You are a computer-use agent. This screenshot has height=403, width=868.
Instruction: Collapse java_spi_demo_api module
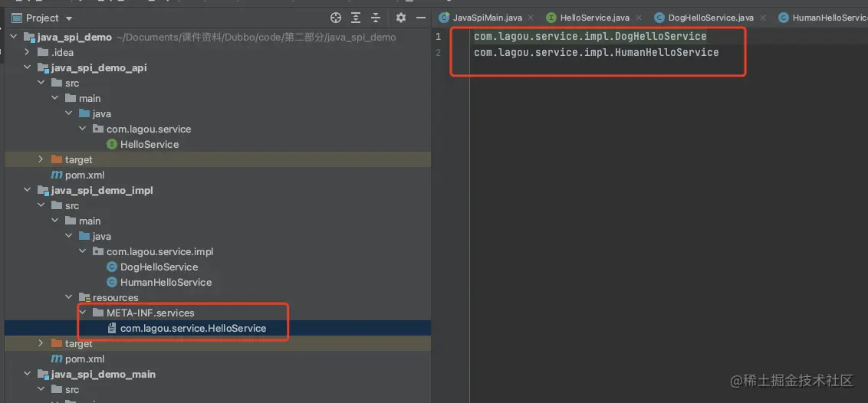pyautogui.click(x=27, y=68)
